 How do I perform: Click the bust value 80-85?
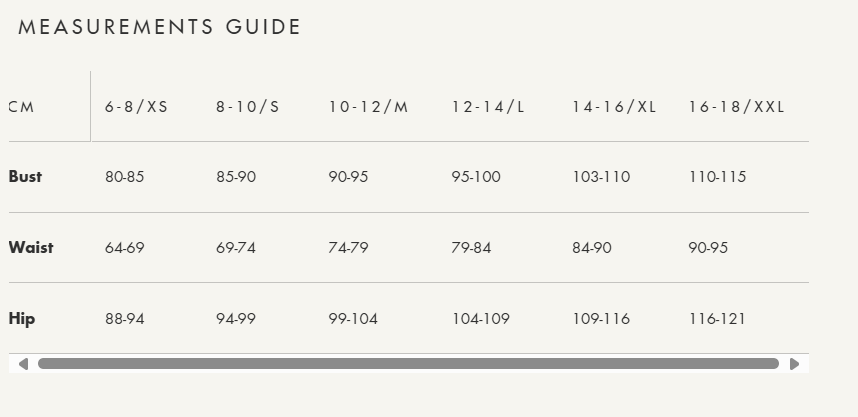(x=125, y=177)
